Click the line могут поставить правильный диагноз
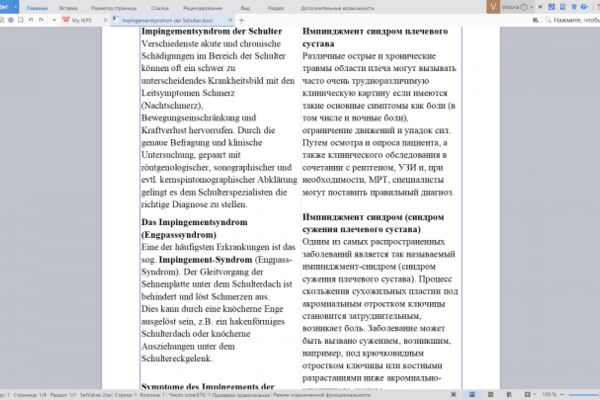This screenshot has width=600, height=400. [x=378, y=192]
